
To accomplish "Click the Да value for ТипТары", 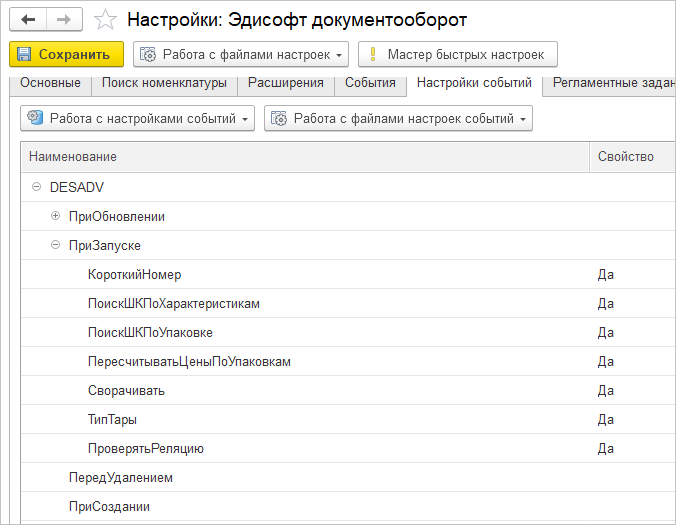I will pos(605,419).
